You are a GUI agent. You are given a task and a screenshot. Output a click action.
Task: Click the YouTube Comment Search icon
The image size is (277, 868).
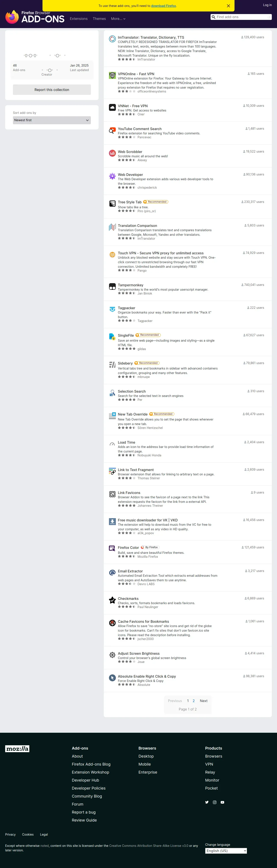click(112, 130)
